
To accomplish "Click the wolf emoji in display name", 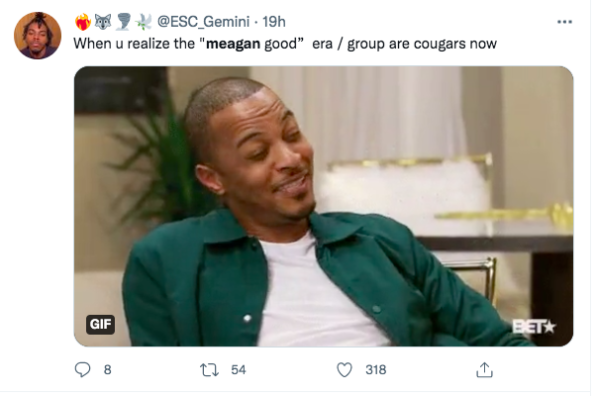I will point(102,22).
